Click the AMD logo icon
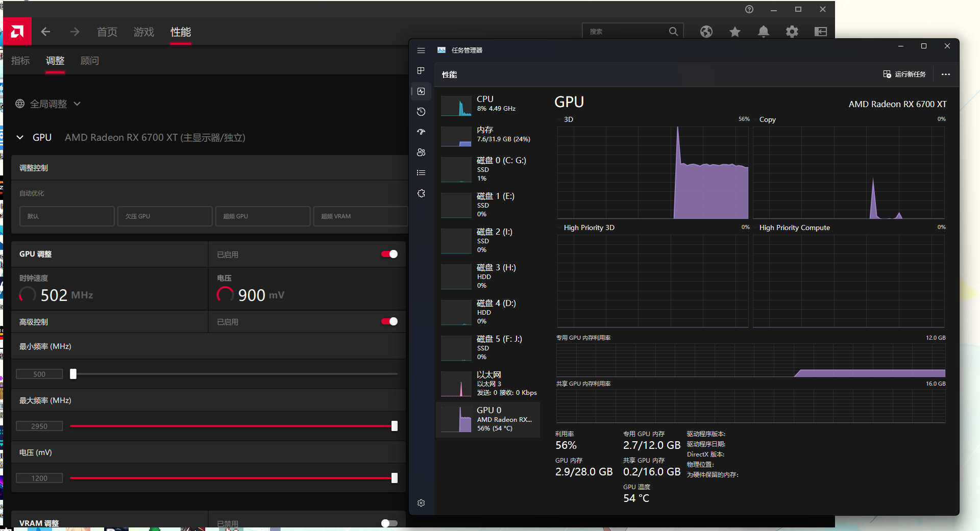This screenshot has height=531, width=980. click(x=17, y=32)
